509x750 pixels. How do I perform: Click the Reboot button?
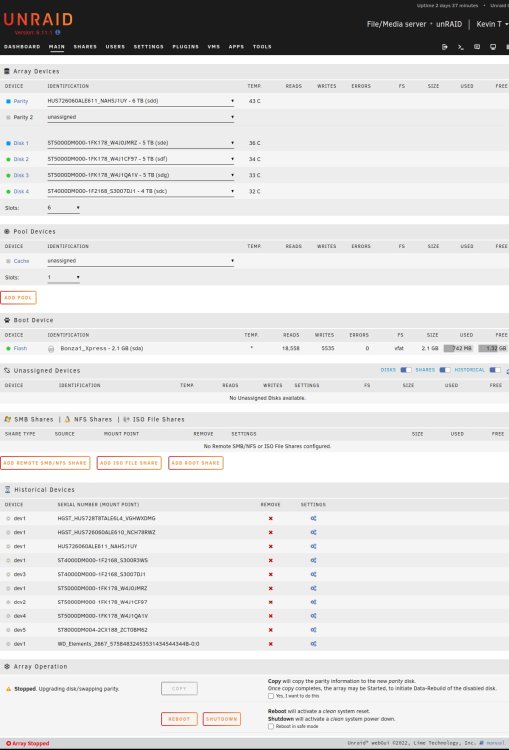coord(179,719)
